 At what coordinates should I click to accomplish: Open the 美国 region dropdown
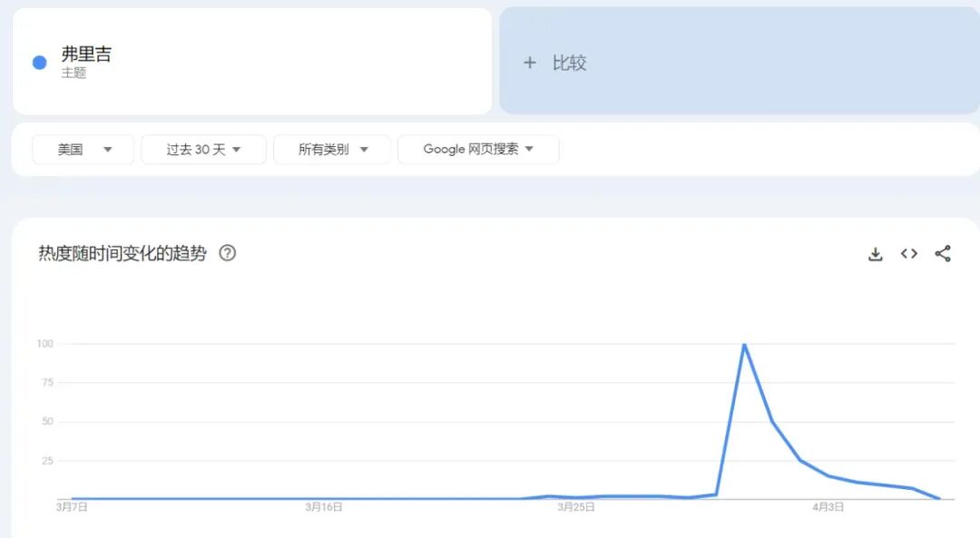coord(83,150)
